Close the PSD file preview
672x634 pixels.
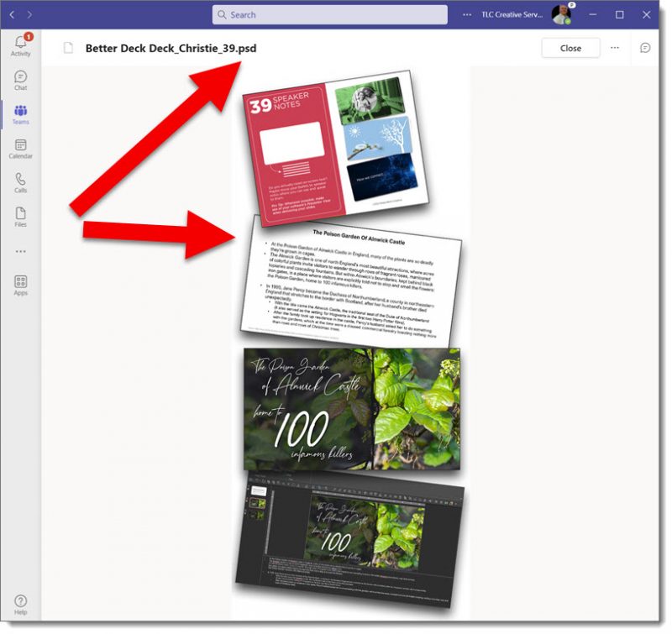[571, 48]
